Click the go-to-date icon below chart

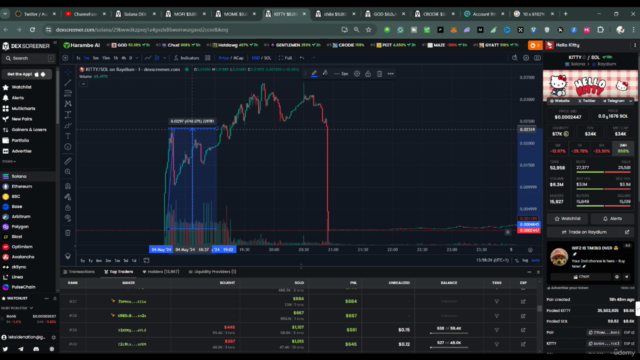pos(146,260)
